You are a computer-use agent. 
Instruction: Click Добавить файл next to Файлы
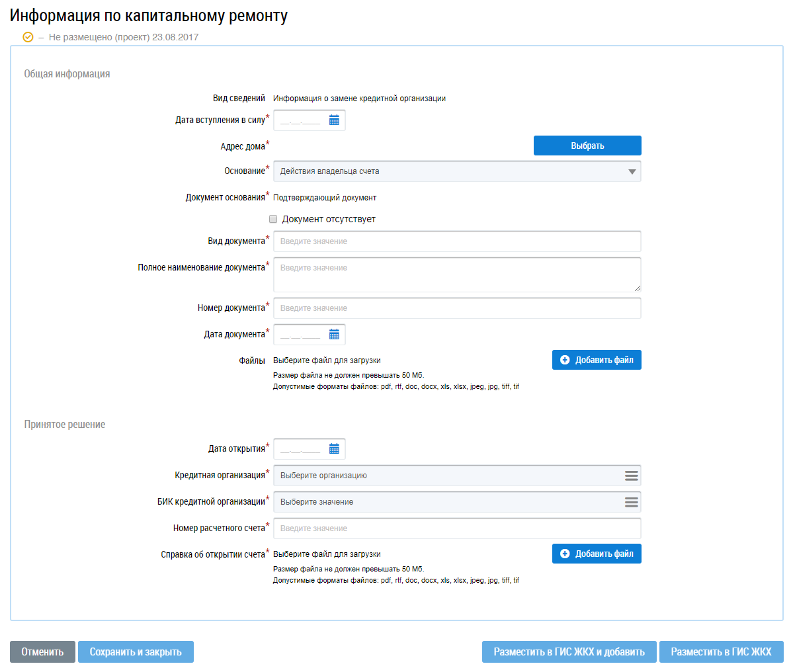tap(597, 360)
